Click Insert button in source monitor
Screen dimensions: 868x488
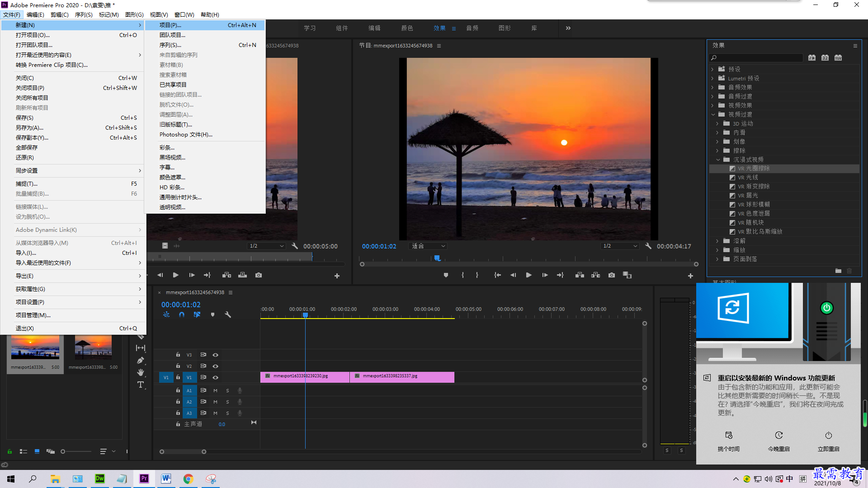click(x=226, y=275)
